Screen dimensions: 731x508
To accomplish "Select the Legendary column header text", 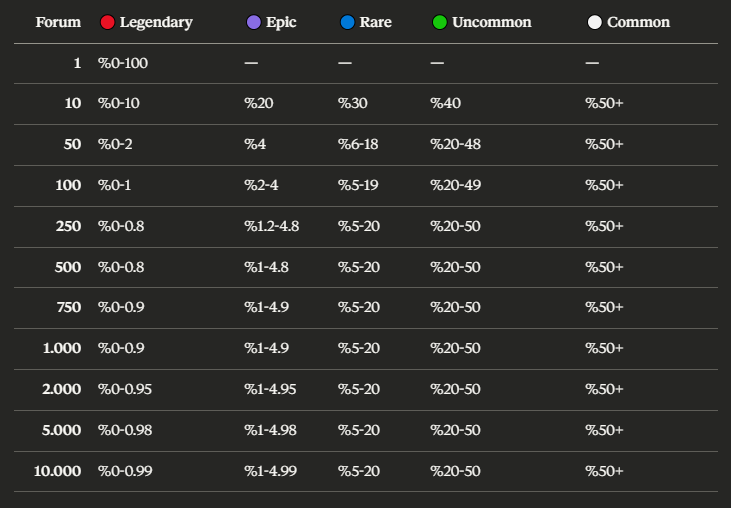I will 156,23.
